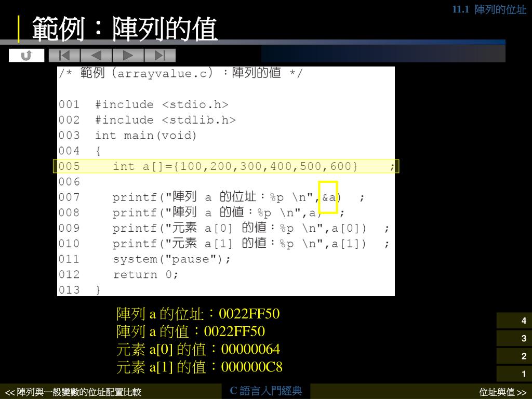532x399 pixels.
Task: Select step marker 3
Action: coord(514,338)
